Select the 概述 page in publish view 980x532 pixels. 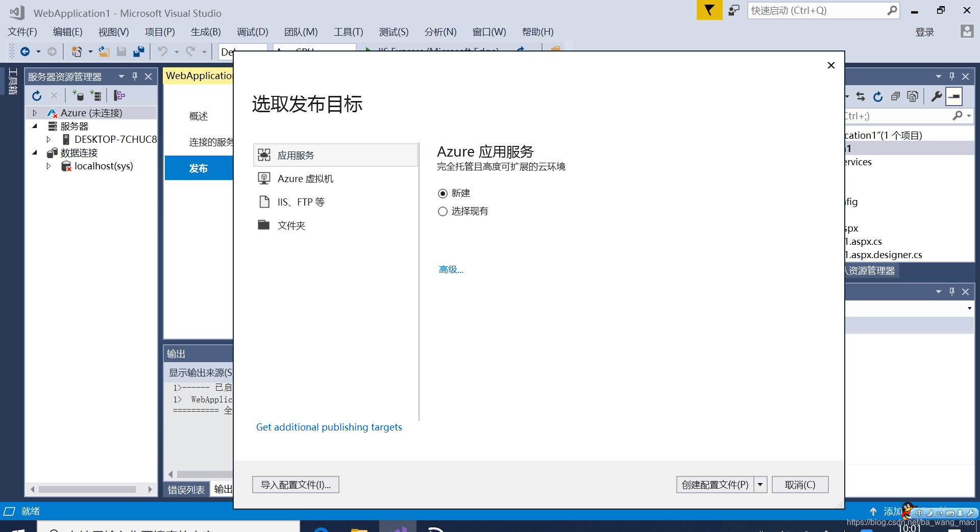[199, 116]
